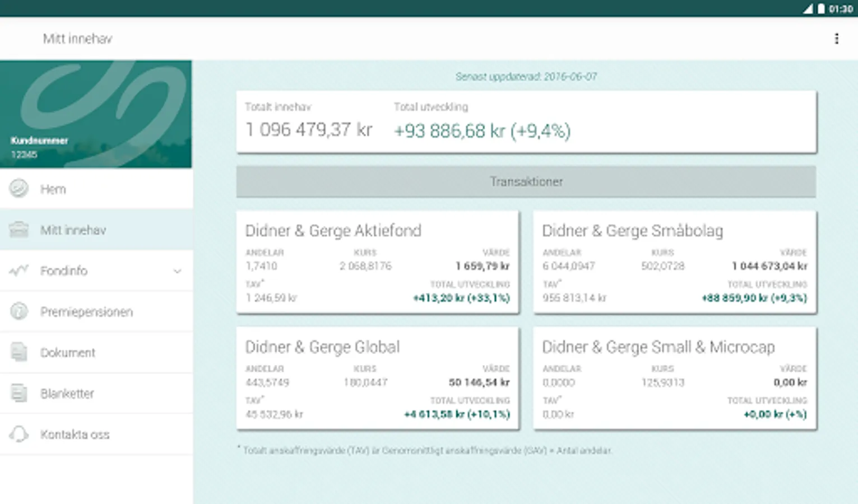Click the Premiepensionen info icon
The width and height of the screenshot is (858, 504).
click(x=18, y=311)
